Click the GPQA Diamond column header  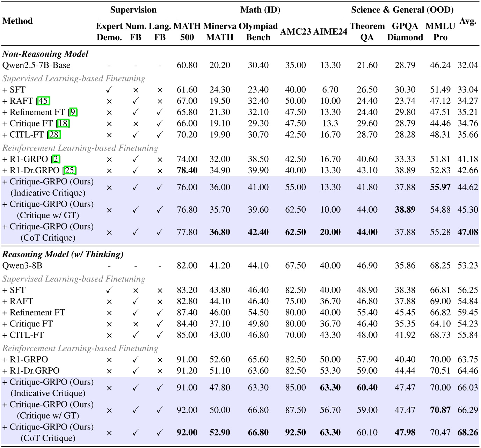point(405,32)
